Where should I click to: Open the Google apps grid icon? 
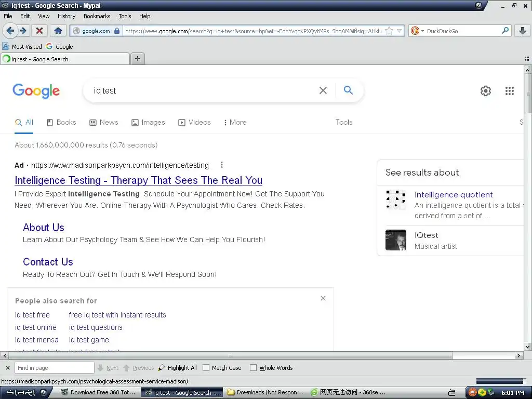pyautogui.click(x=510, y=90)
